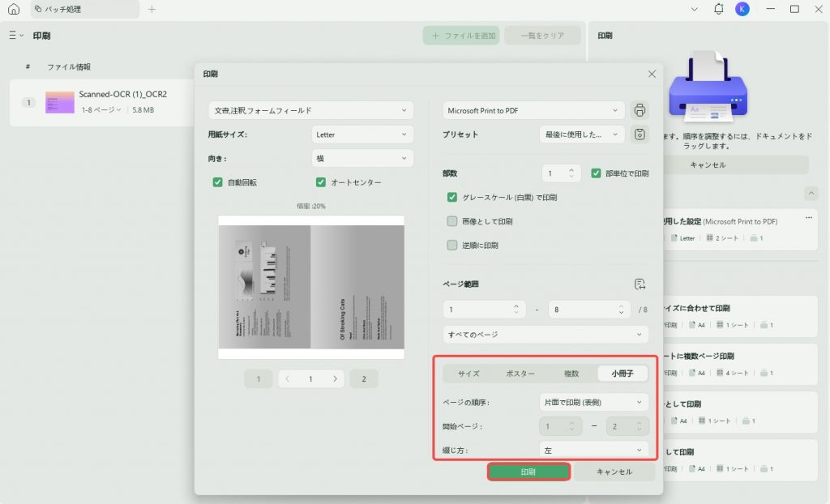Click the green 印刷 button

pyautogui.click(x=528, y=472)
